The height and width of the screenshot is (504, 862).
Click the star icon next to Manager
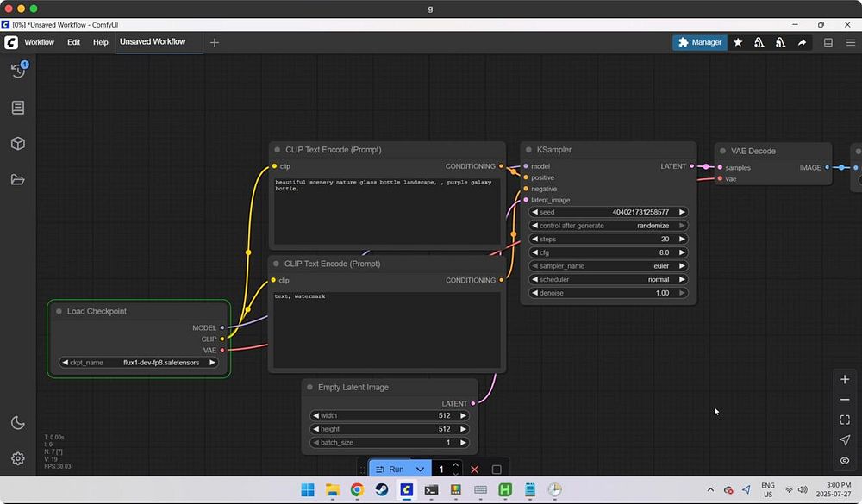click(738, 42)
